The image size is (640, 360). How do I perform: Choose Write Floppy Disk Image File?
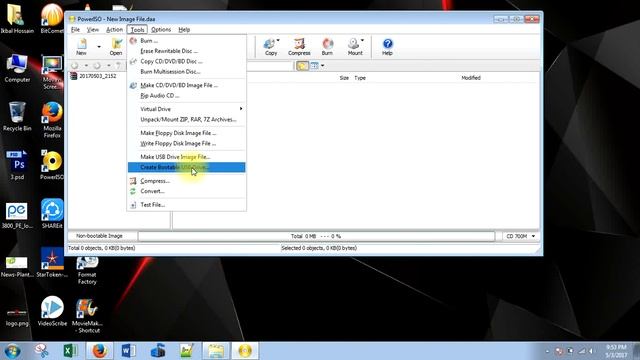click(187, 143)
